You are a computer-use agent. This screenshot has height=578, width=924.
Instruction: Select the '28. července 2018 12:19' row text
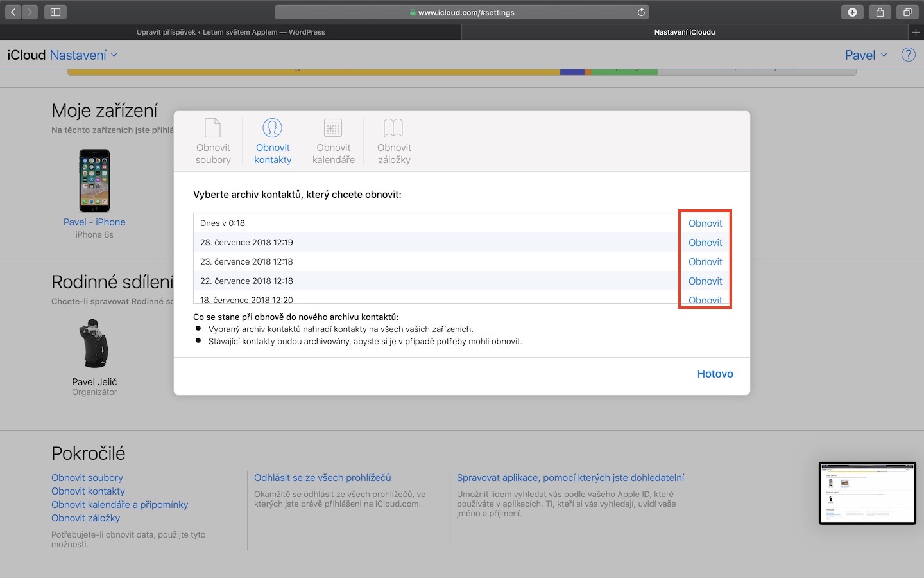pos(246,243)
